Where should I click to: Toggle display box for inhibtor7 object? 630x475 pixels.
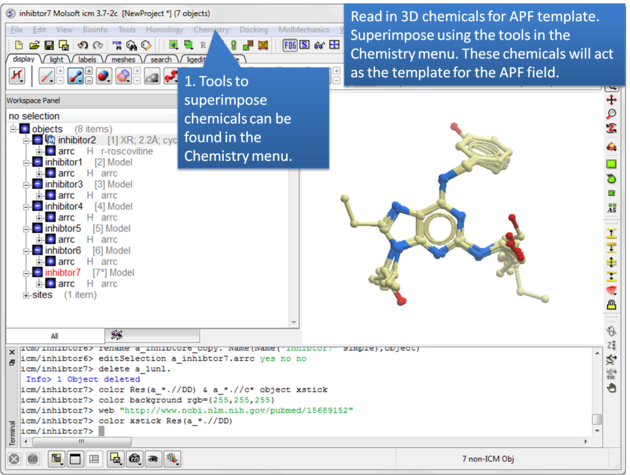click(37, 273)
